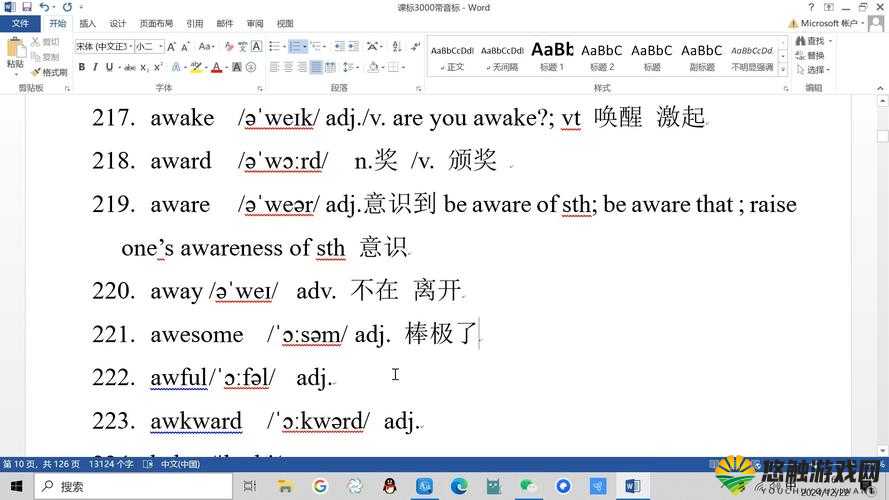
Task: Apply superscript formatting
Action: coord(158,67)
